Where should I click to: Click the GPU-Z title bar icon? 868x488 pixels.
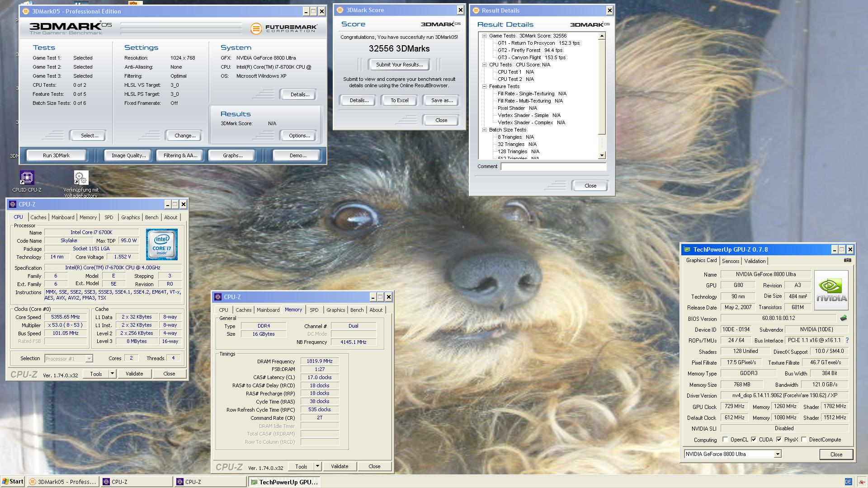pyautogui.click(x=688, y=249)
